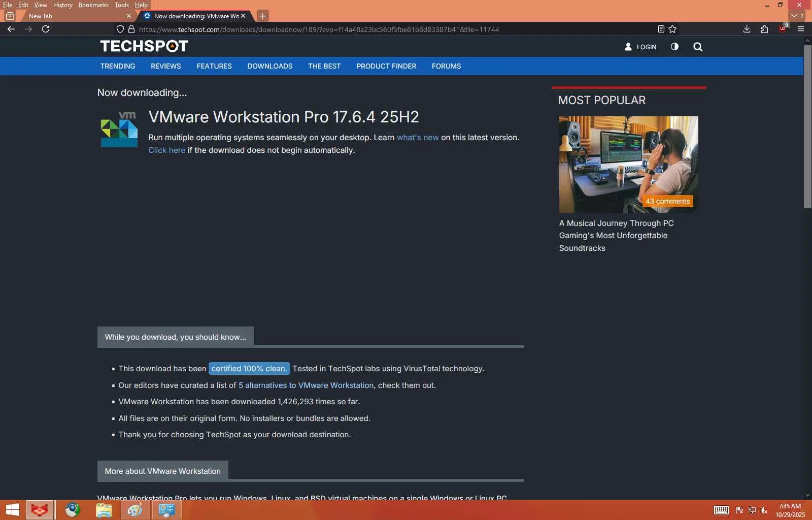Go to the REVIEWS section

(x=166, y=66)
